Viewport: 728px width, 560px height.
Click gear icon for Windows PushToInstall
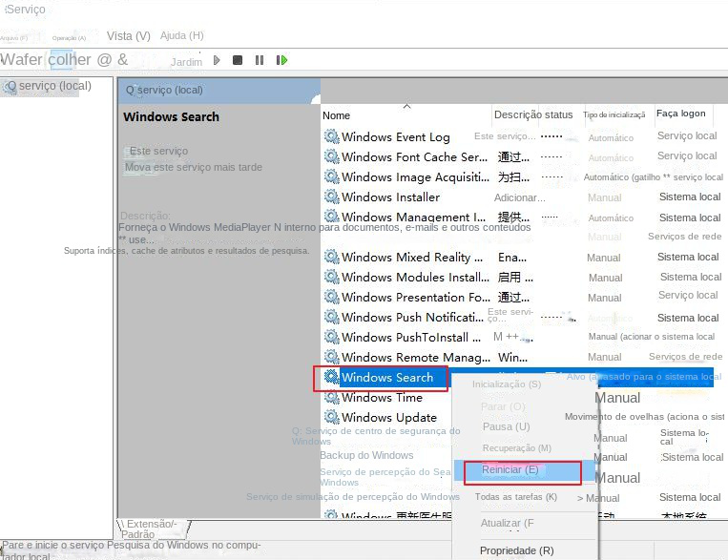pos(331,337)
